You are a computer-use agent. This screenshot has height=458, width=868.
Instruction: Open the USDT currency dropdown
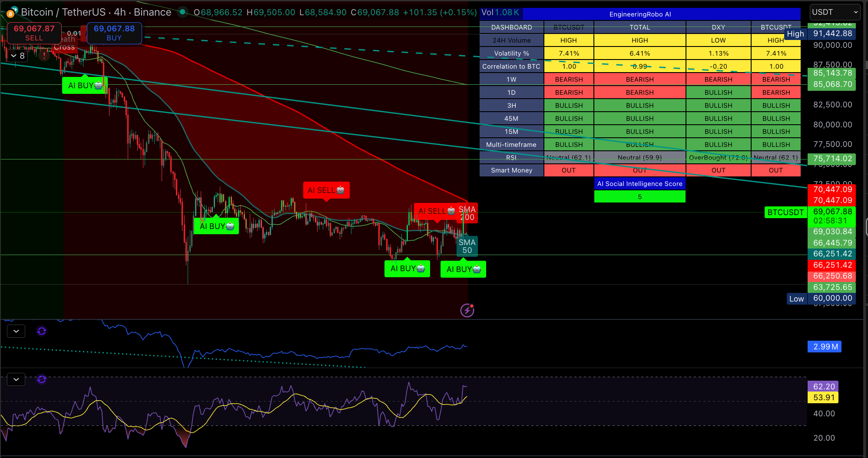point(835,12)
